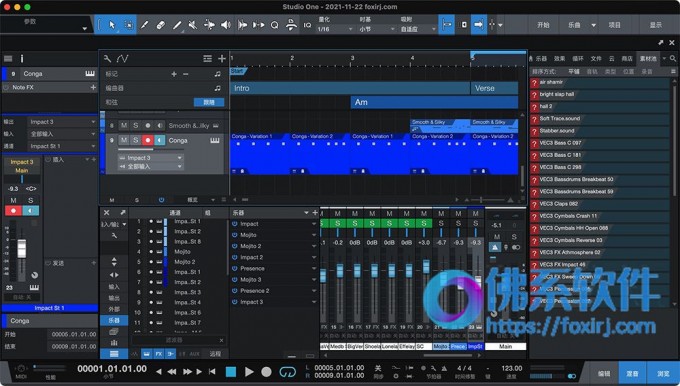The height and width of the screenshot is (386, 680).
Task: Solo the Conga track
Action: (136, 140)
